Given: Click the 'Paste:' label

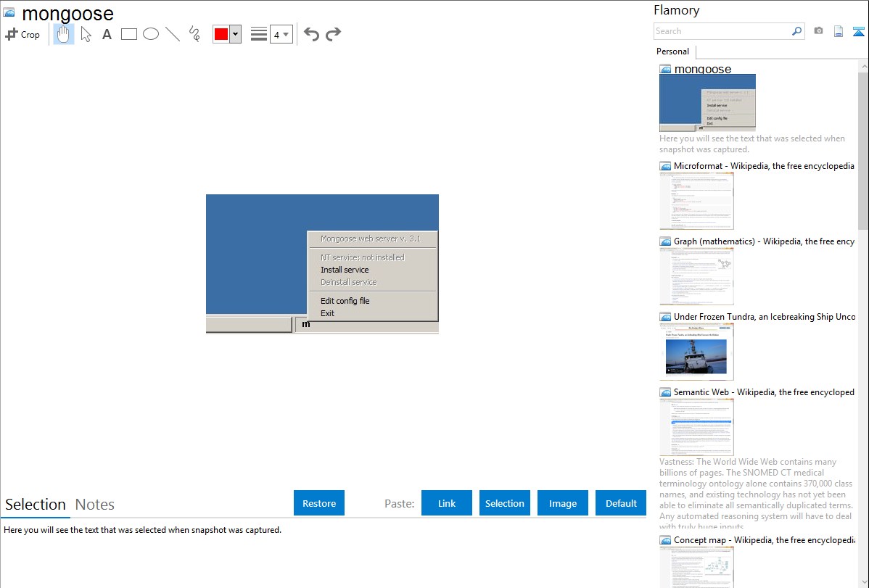Looking at the screenshot, I should (x=400, y=503).
